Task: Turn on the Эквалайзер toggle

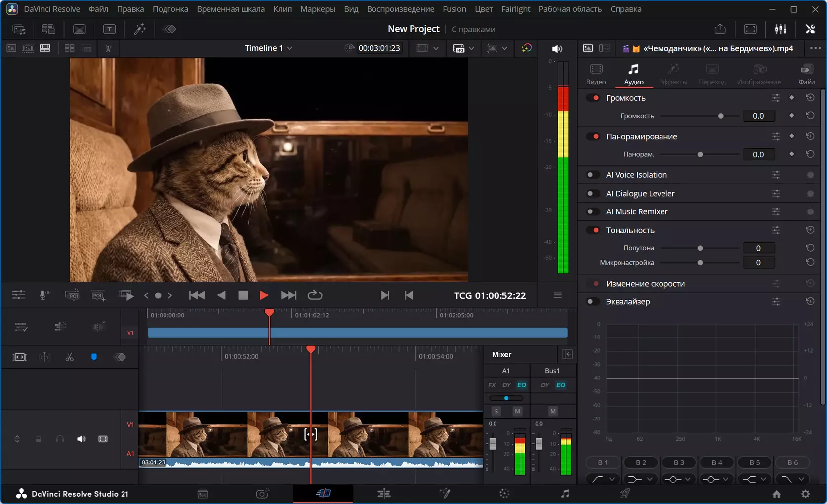Action: click(593, 301)
